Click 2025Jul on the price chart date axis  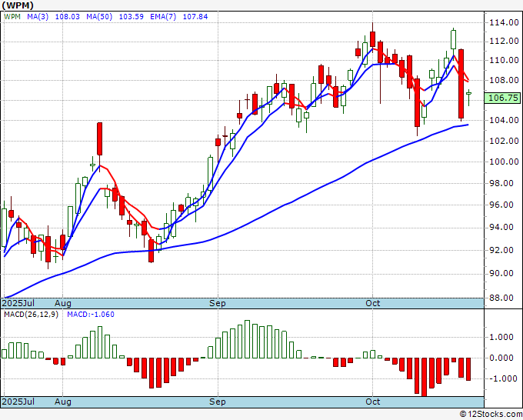[18, 303]
